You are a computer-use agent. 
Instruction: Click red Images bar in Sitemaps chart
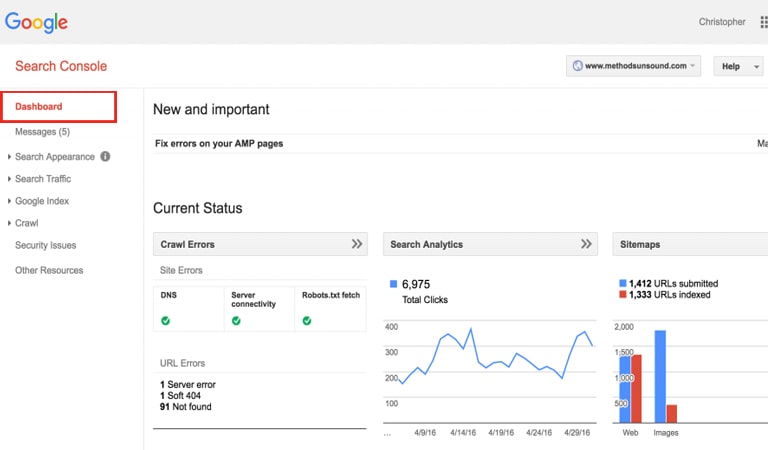point(672,414)
